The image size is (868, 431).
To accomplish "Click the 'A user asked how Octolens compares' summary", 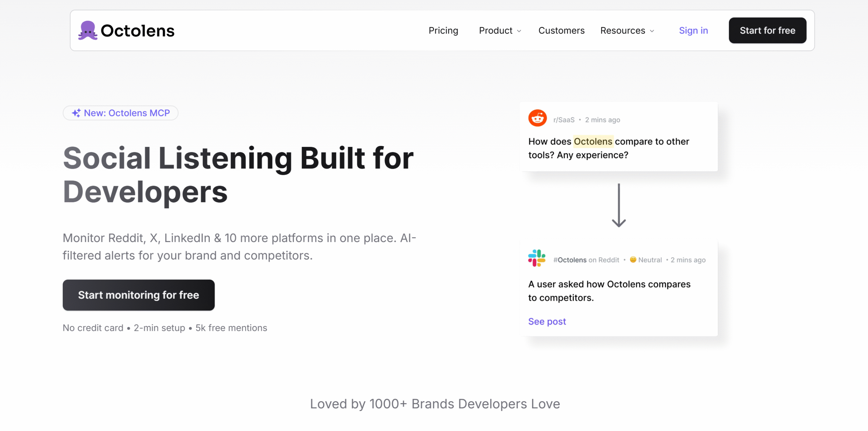I will (x=609, y=291).
